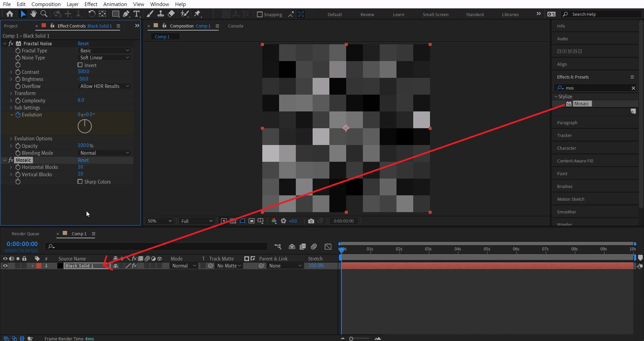The image size is (644, 341).
Task: Switch to the Project panel tab
Action: click(x=11, y=26)
